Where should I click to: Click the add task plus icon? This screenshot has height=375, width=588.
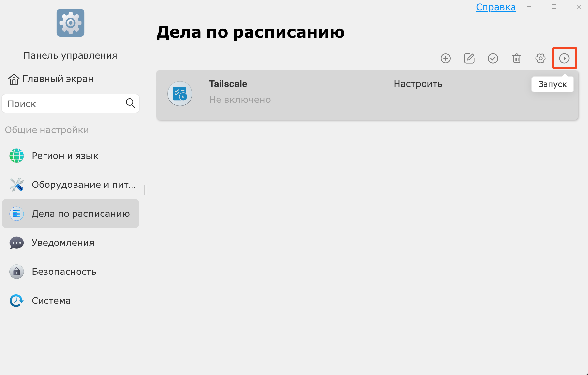[445, 58]
